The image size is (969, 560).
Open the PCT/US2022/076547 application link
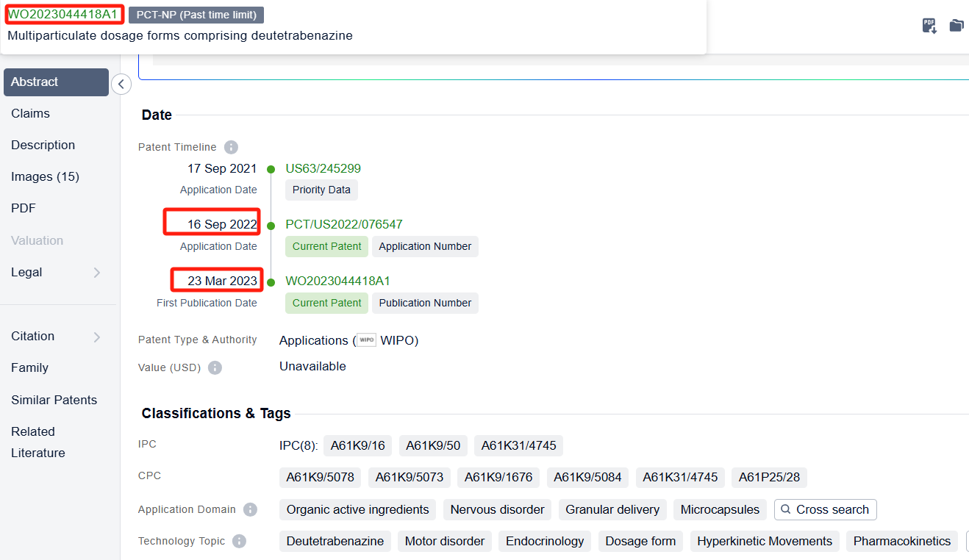click(x=343, y=224)
